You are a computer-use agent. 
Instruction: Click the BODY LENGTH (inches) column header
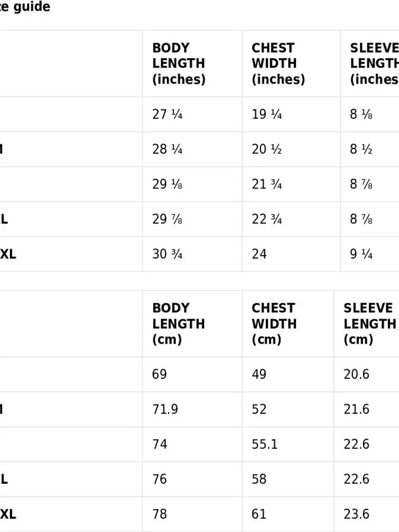192,63
